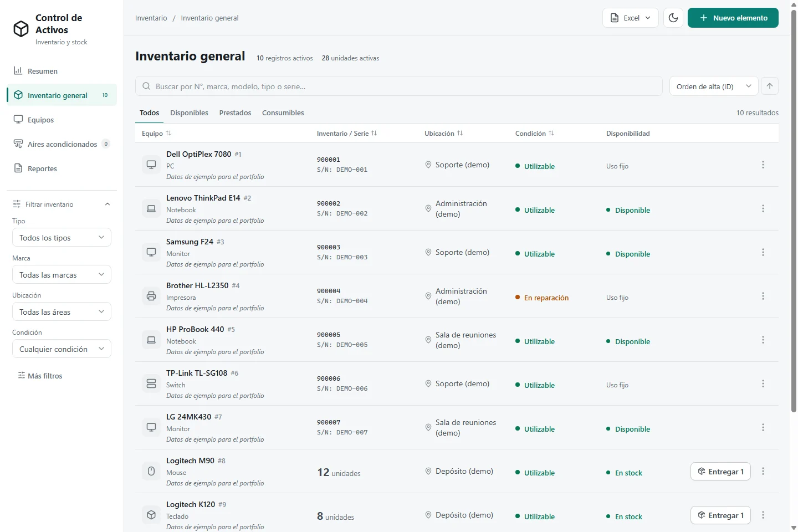Open the Condición filter dropdown

(62, 349)
